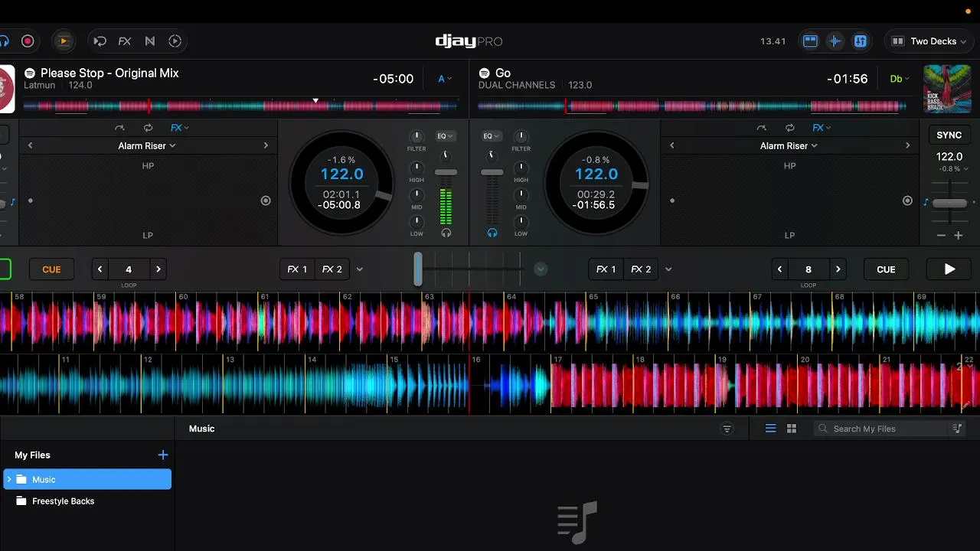Click the deck 2 tempo slider handle

click(949, 203)
